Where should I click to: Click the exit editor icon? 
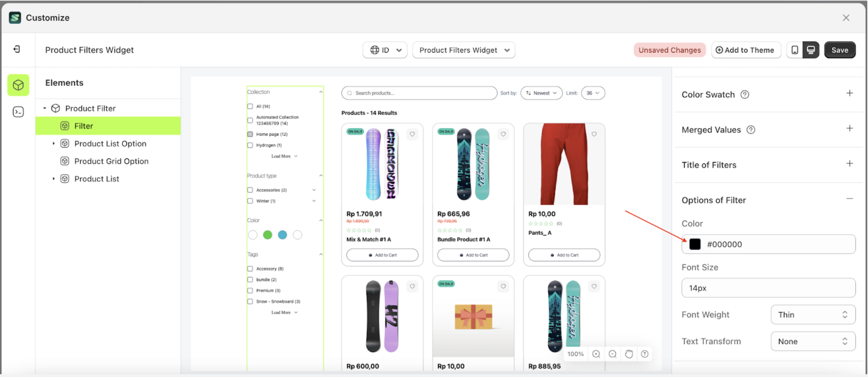[x=17, y=49]
